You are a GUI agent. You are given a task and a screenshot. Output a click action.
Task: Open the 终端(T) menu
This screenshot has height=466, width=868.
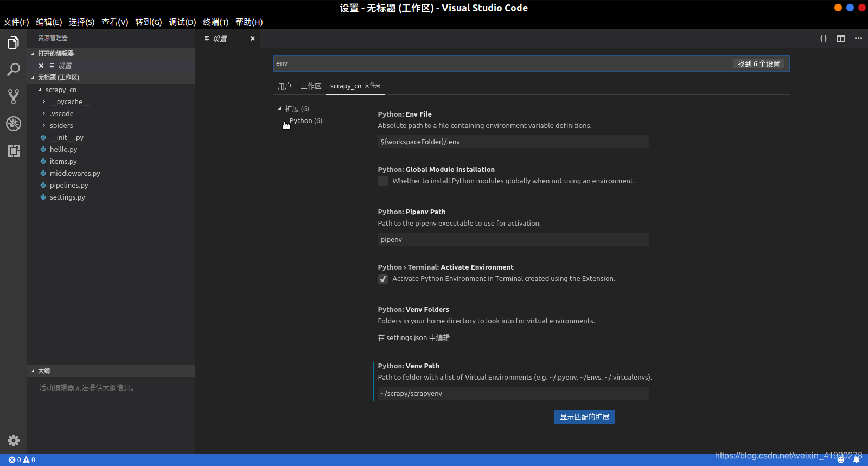pyautogui.click(x=216, y=22)
